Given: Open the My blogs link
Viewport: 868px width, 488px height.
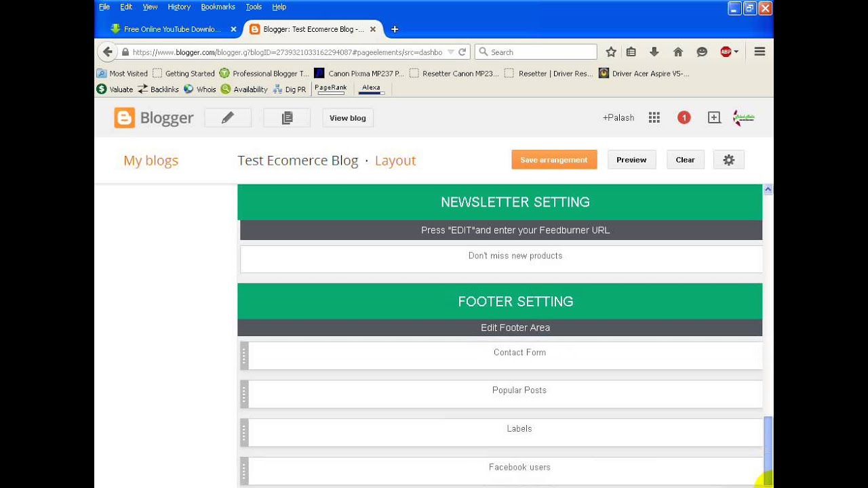Looking at the screenshot, I should point(151,161).
